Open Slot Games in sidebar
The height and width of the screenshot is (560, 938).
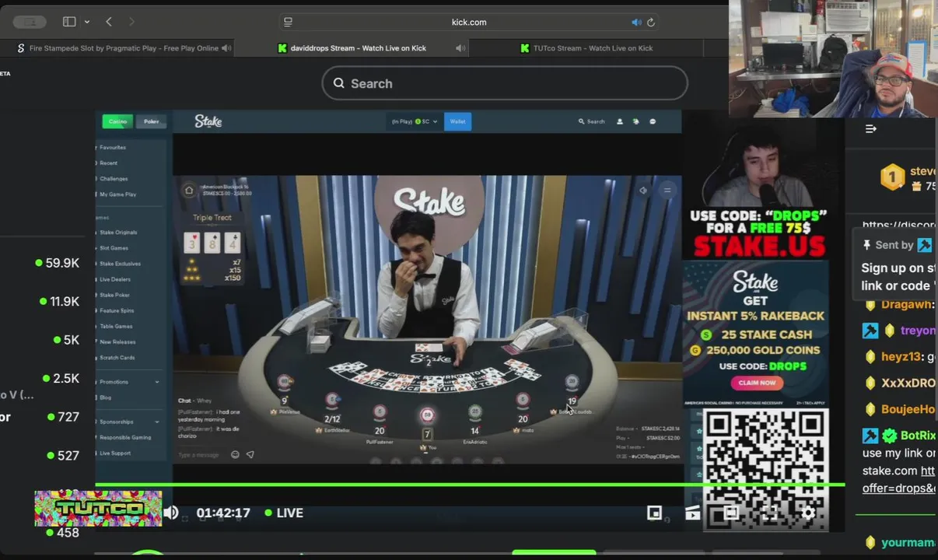click(114, 248)
